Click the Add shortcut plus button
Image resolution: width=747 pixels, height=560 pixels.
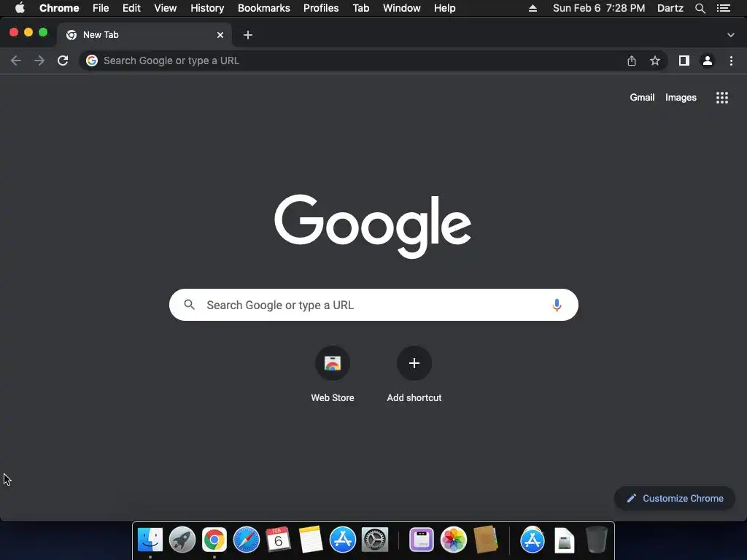click(414, 363)
